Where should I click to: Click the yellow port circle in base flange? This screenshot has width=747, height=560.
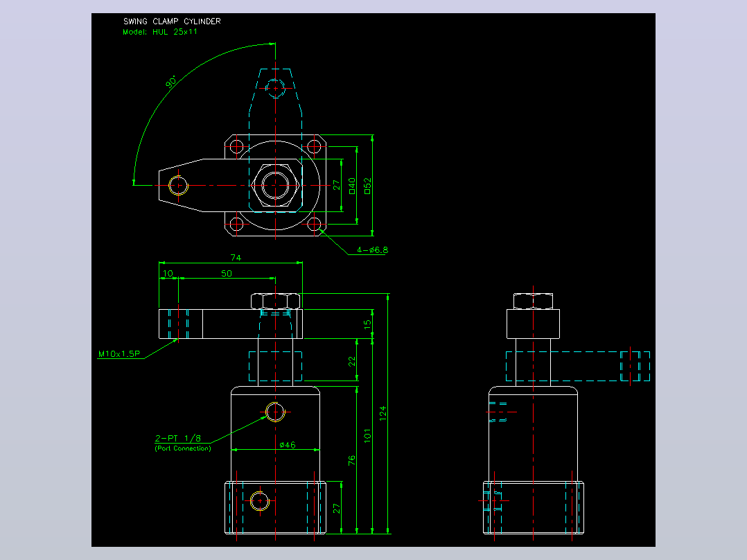click(x=260, y=501)
